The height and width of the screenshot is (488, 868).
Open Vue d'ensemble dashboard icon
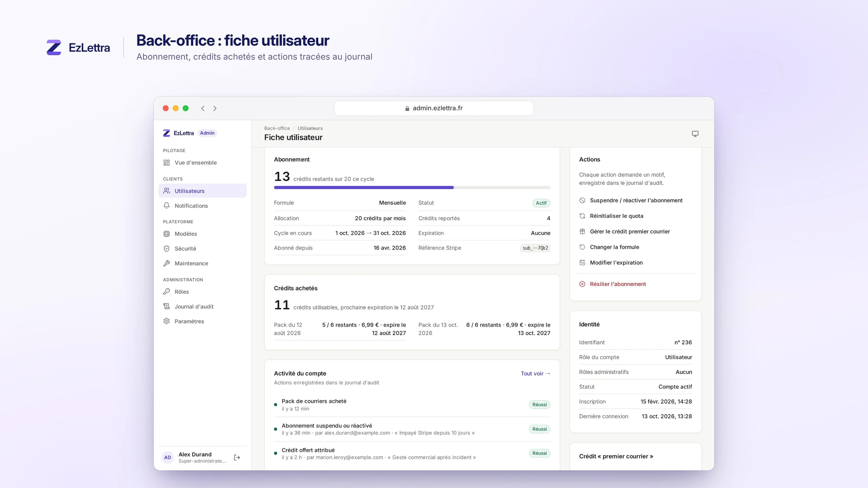tap(166, 163)
